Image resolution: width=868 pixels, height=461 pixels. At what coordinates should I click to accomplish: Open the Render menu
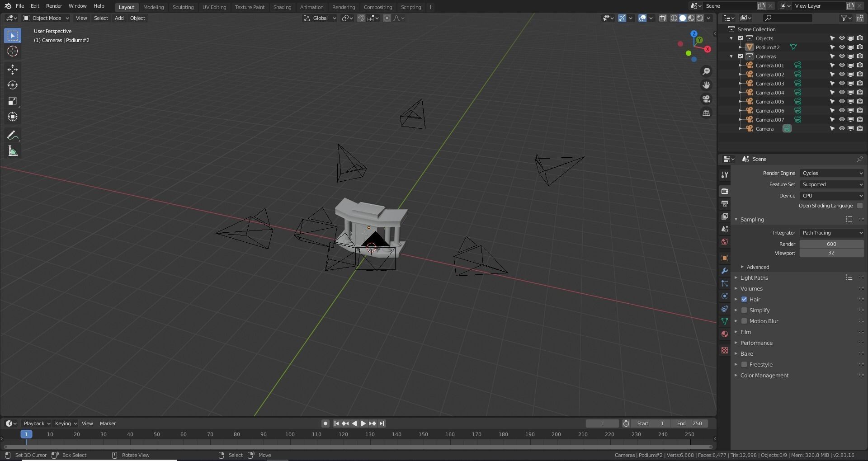[54, 6]
